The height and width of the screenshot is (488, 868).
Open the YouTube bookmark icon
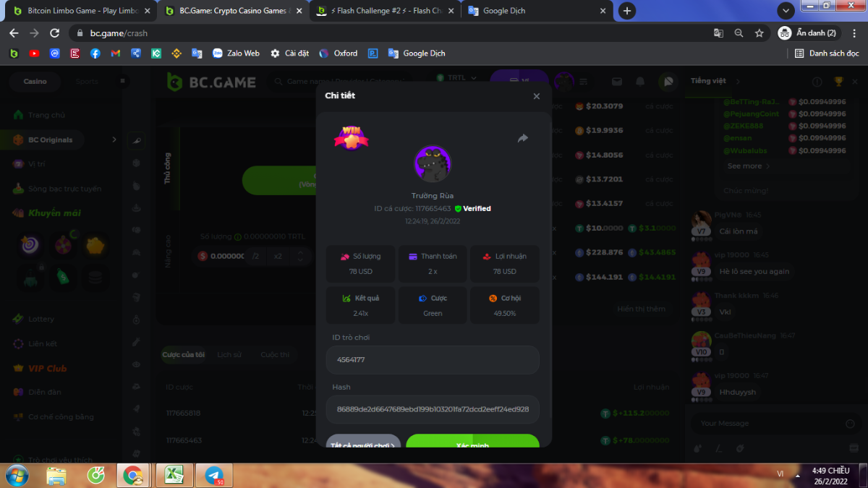(x=34, y=53)
